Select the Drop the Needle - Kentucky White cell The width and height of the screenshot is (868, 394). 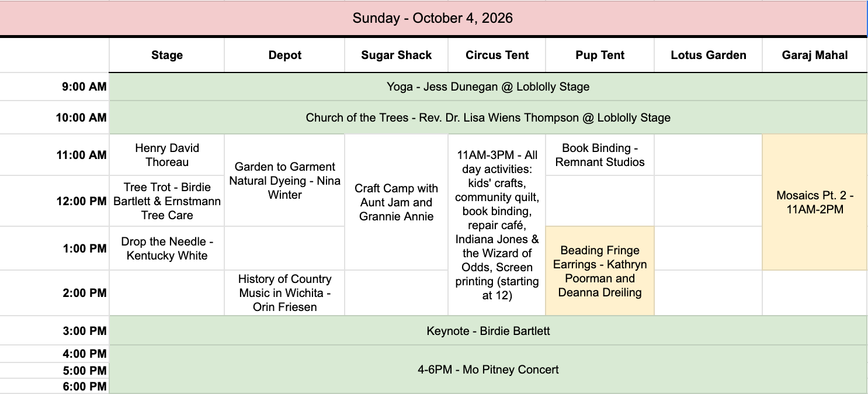pos(167,248)
